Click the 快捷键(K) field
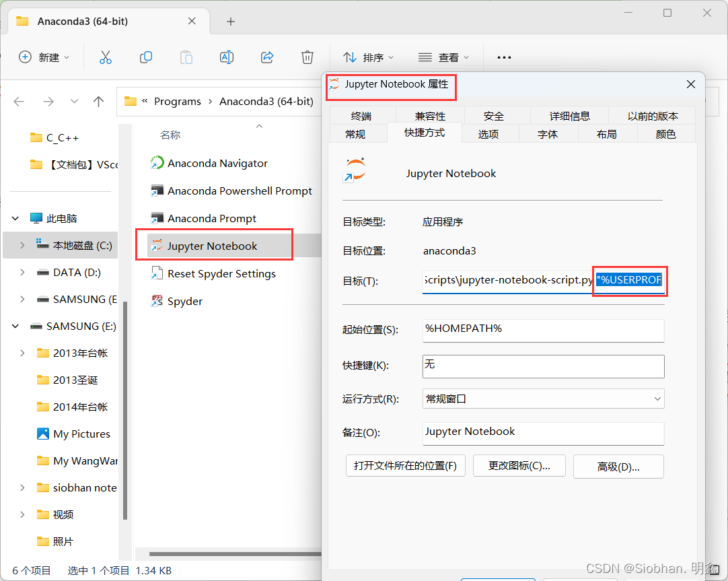Screen dimensions: 728x581 point(543,366)
